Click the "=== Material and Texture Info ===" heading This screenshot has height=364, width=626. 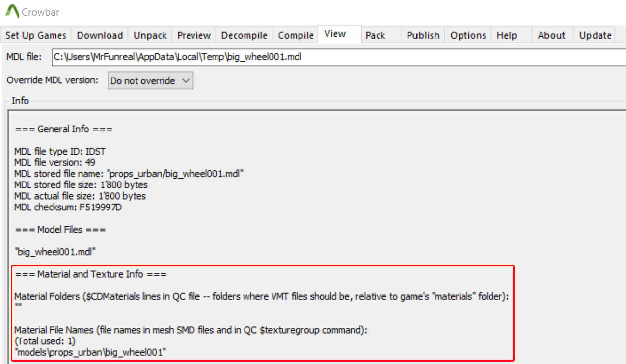click(91, 274)
